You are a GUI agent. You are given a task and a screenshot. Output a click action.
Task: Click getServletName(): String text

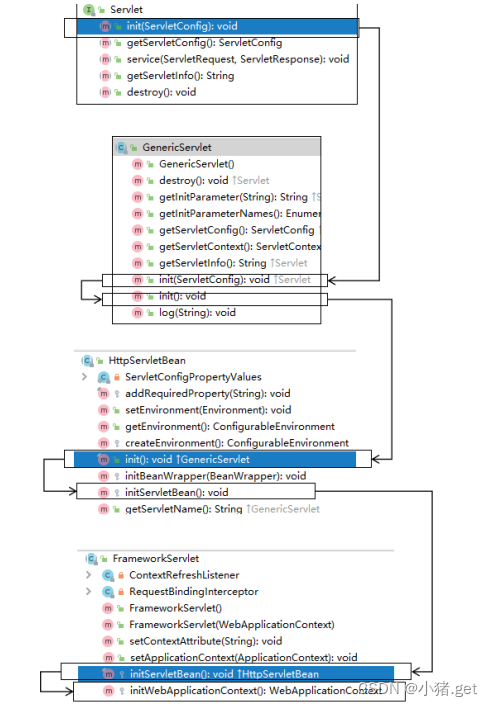184,509
